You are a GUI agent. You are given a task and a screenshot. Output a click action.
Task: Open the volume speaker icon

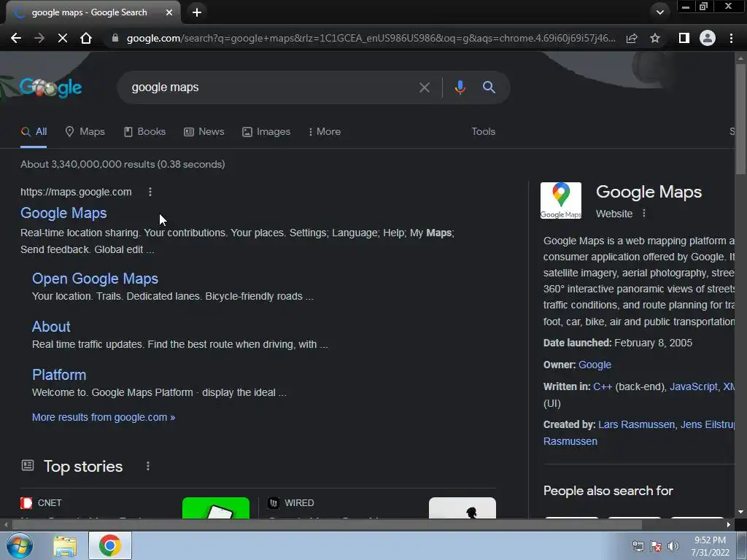pos(673,547)
